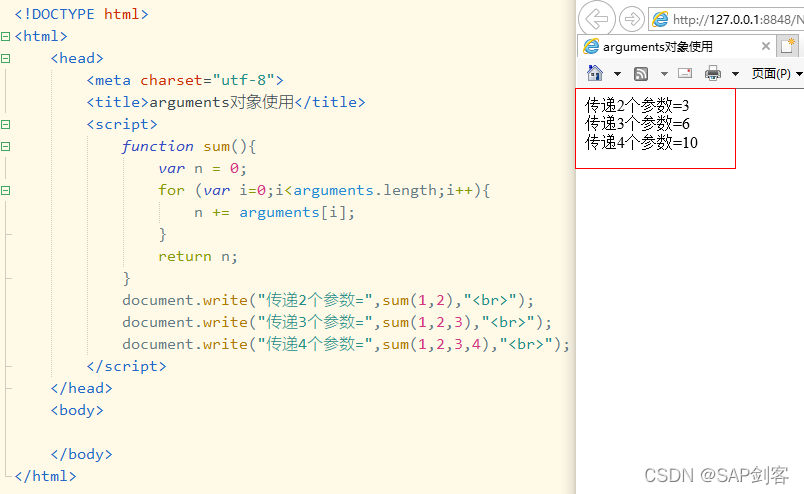Viewport: 804px width, 494px height.
Task: Click the Print icon
Action: click(713, 73)
